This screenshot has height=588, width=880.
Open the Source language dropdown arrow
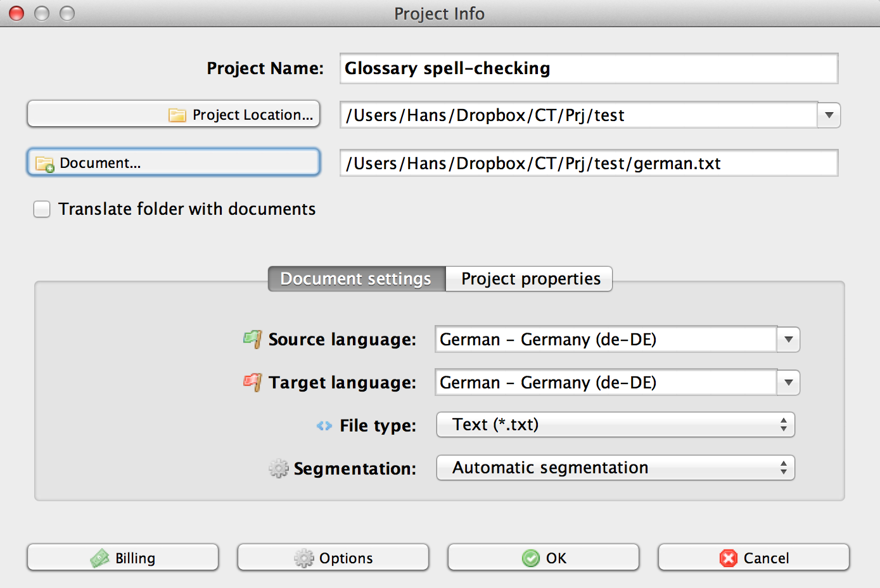[x=788, y=340]
